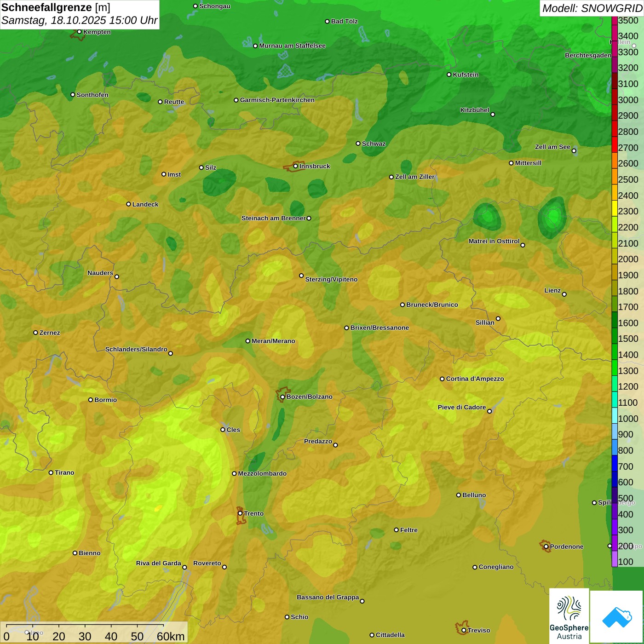This screenshot has height=644, width=644.
Task: Select the Kitzbühel city label
Action: pos(475,110)
